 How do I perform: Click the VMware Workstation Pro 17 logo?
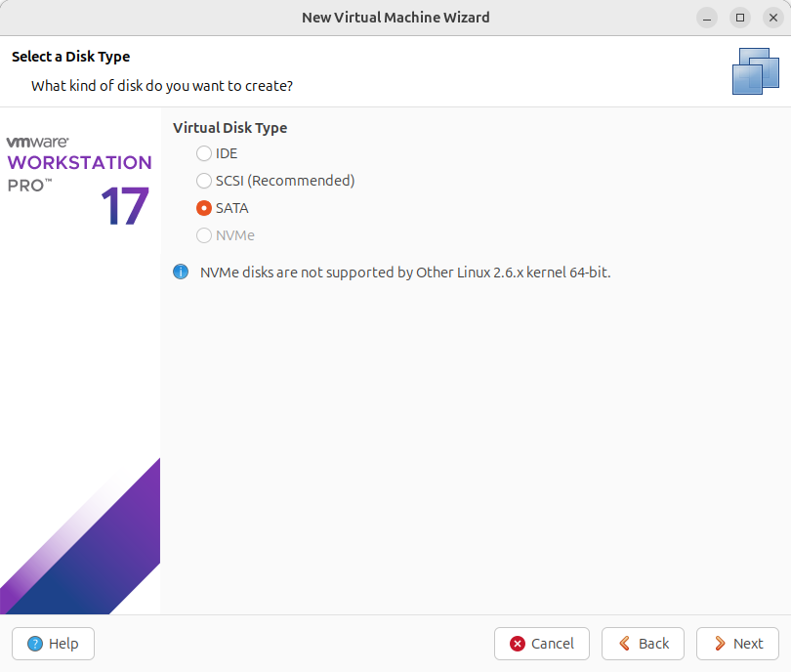coord(79,181)
